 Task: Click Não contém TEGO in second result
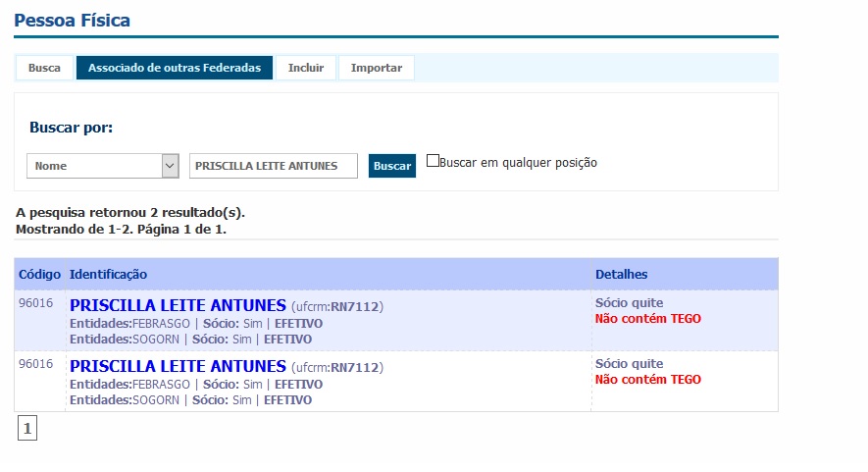(x=647, y=380)
